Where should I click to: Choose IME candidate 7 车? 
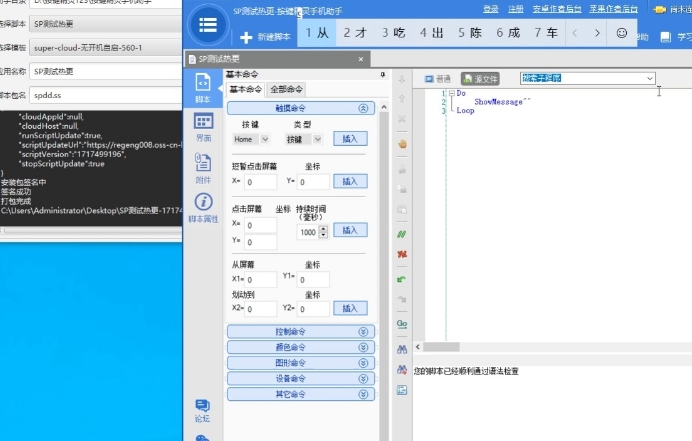pyautogui.click(x=546, y=33)
